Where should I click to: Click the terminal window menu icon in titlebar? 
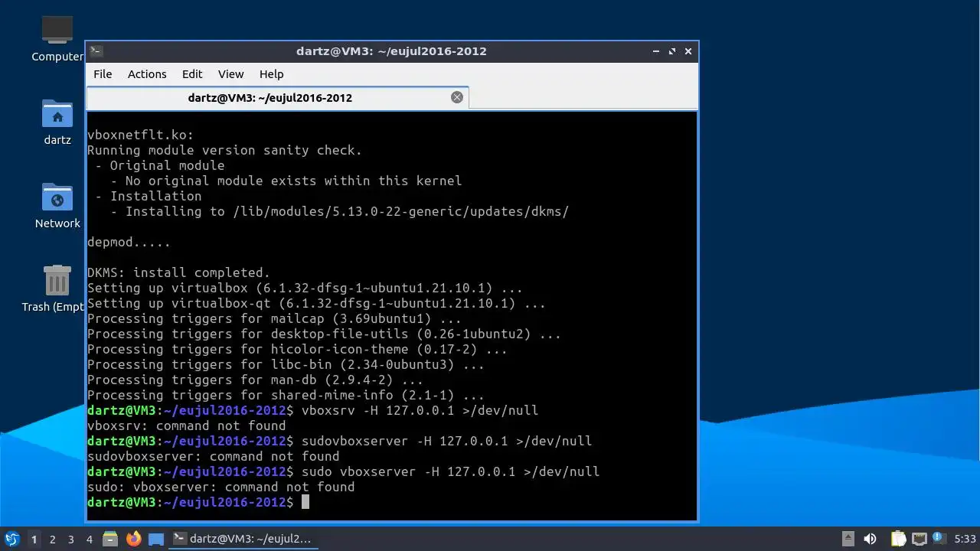click(96, 51)
